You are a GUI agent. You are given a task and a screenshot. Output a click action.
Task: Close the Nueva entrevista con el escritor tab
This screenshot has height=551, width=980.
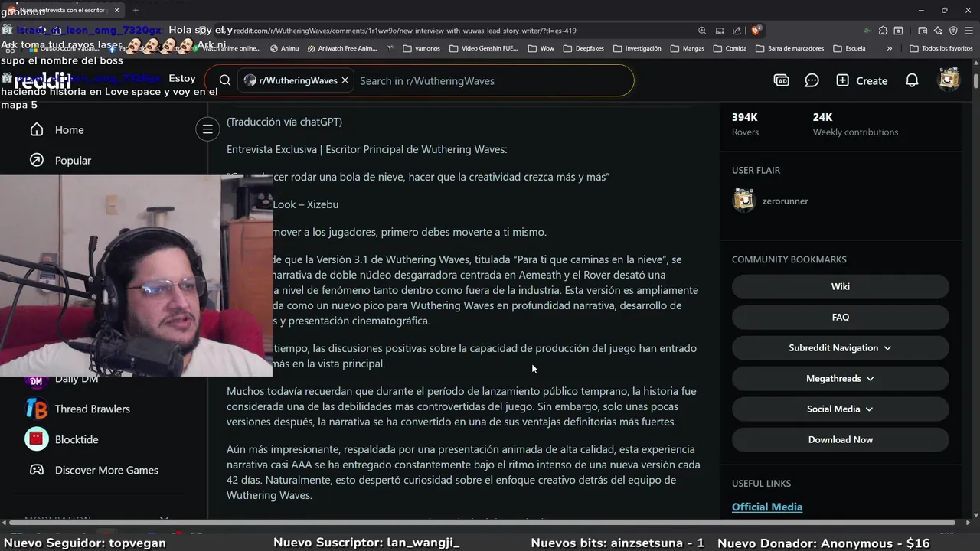(116, 10)
